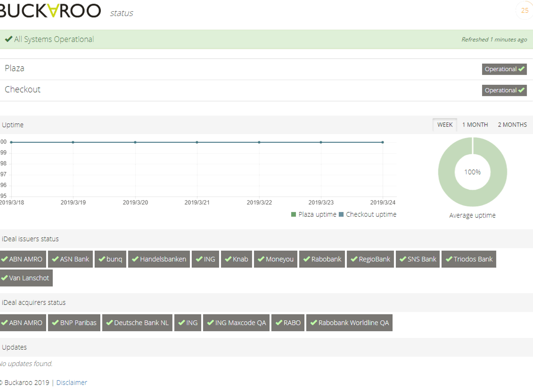
Task: Click the 100% average uptime donut chart
Action: [472, 172]
